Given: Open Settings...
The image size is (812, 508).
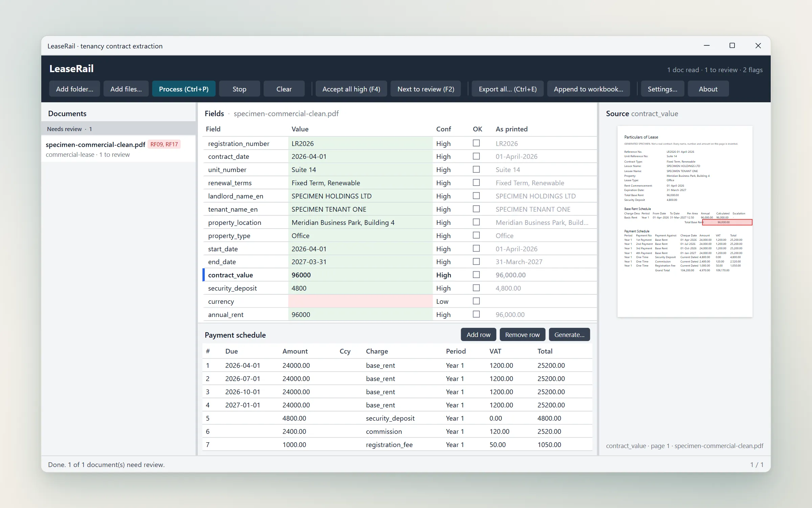Looking at the screenshot, I should coord(662,89).
